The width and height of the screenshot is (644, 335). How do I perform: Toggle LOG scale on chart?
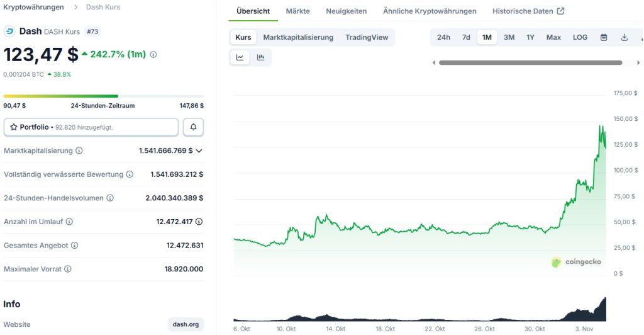point(580,37)
